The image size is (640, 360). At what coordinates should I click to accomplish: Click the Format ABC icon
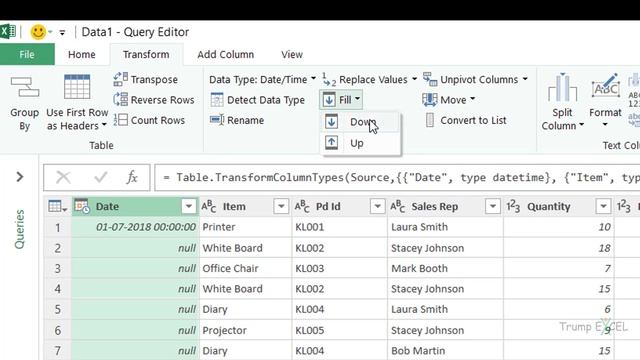coord(606,86)
